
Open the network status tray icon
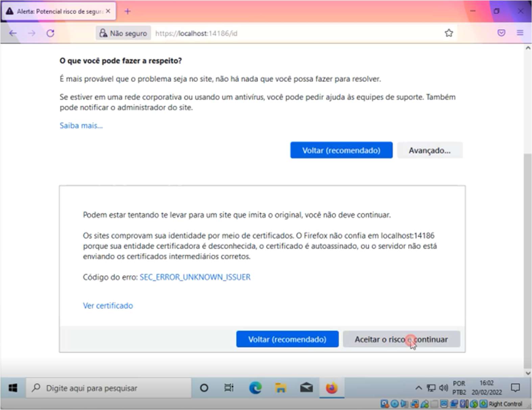(431, 388)
